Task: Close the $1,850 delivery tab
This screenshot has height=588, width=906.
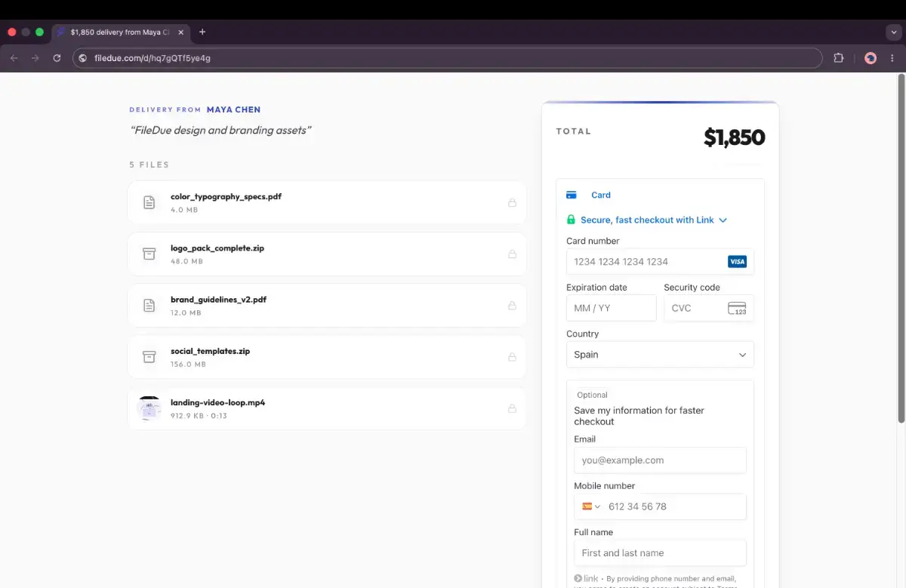Action: coord(181,32)
